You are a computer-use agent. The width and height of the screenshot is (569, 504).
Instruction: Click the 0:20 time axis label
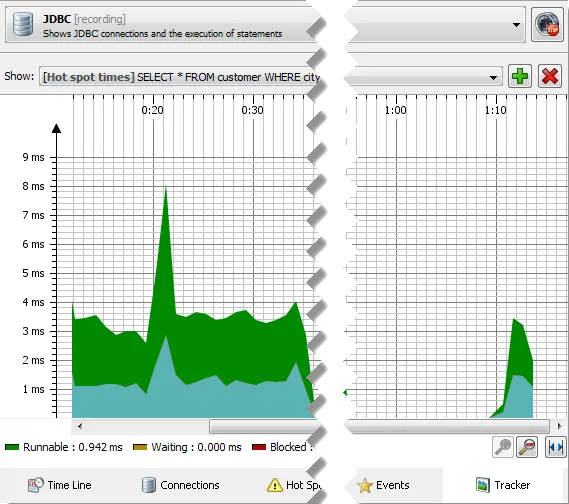152,110
